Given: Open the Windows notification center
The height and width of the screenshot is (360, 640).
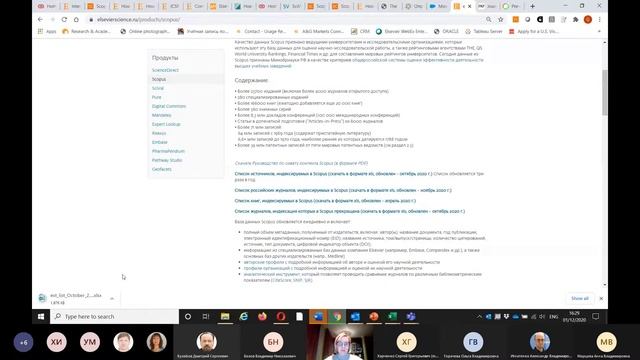Looking at the screenshot, I should tap(596, 316).
